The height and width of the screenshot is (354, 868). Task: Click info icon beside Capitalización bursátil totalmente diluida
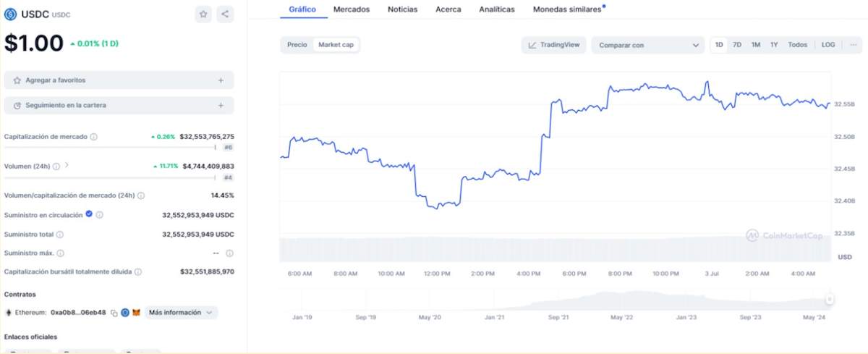point(138,272)
